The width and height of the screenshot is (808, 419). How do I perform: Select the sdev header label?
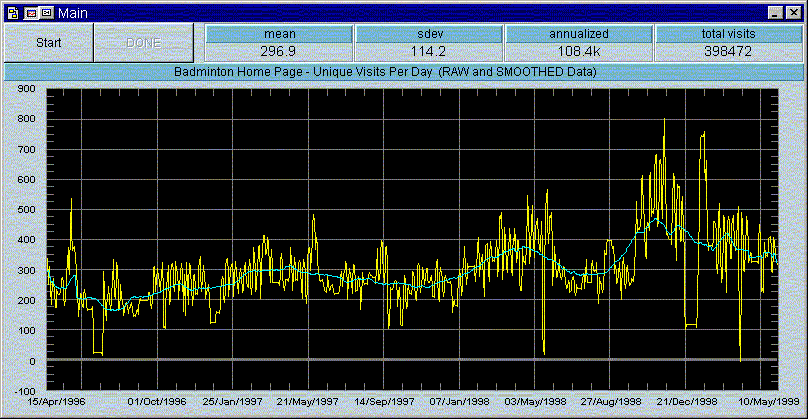429,34
